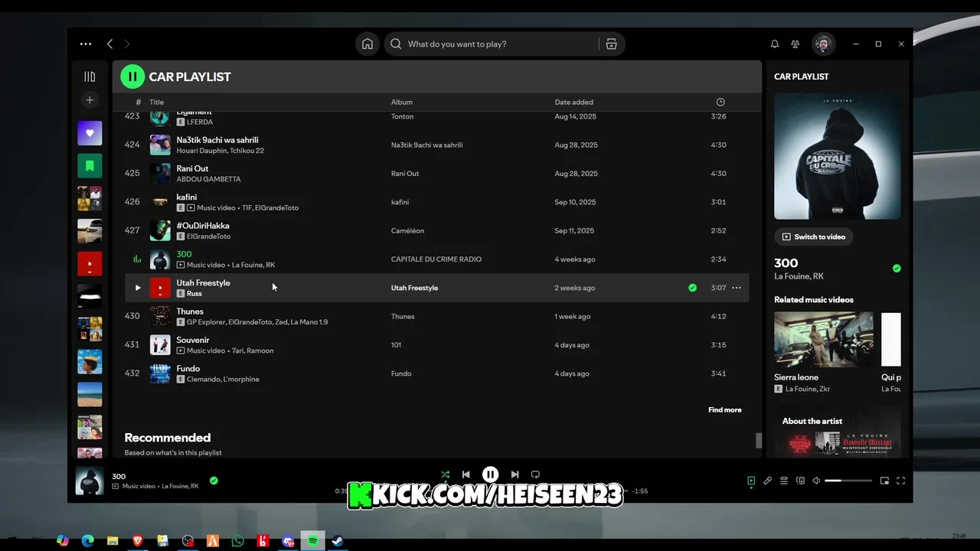Go to Spotify Home icon
The height and width of the screenshot is (551, 980).
(367, 44)
